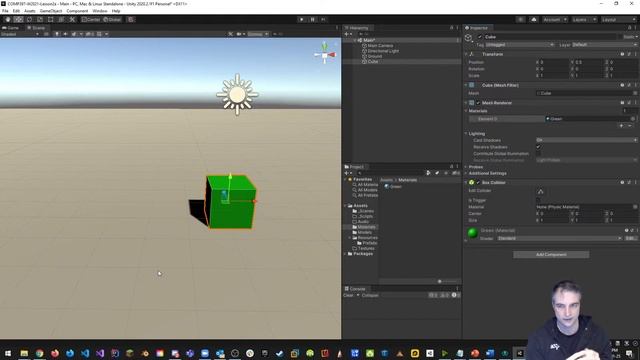Select the Green material asset in Project
Screen dimensions: 640x360
point(393,187)
